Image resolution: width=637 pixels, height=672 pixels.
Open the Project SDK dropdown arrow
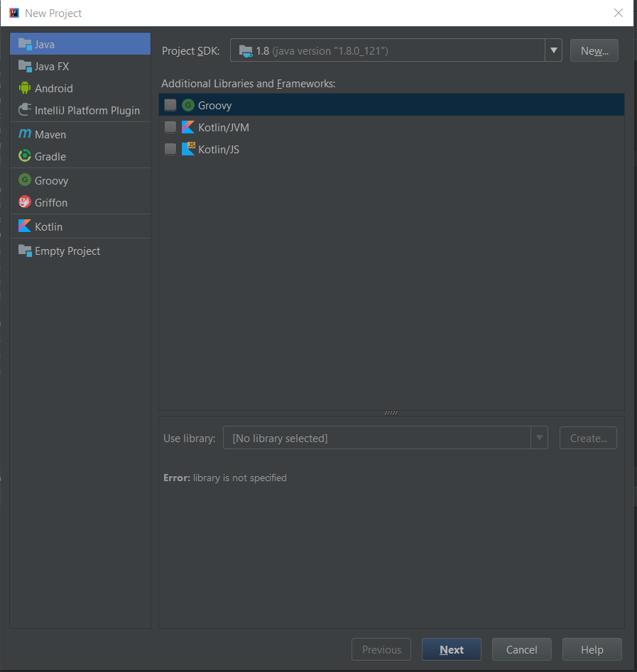[x=553, y=50]
